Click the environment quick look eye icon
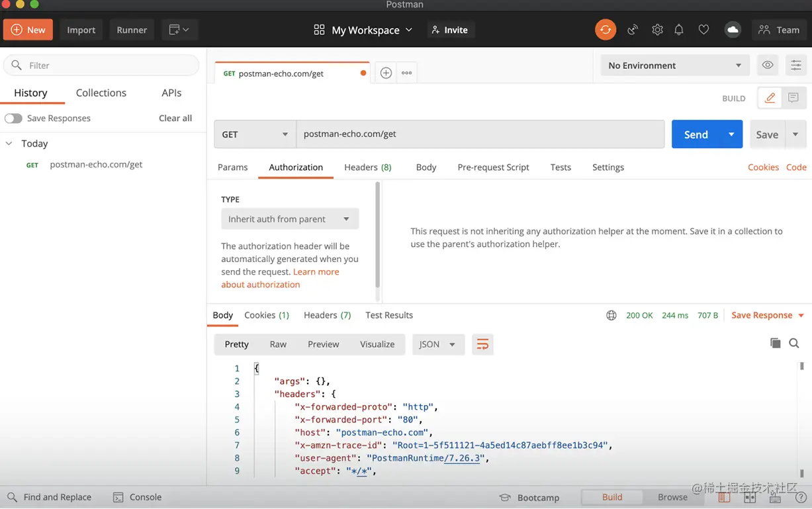Viewport: 812px width, 509px height. [x=768, y=65]
